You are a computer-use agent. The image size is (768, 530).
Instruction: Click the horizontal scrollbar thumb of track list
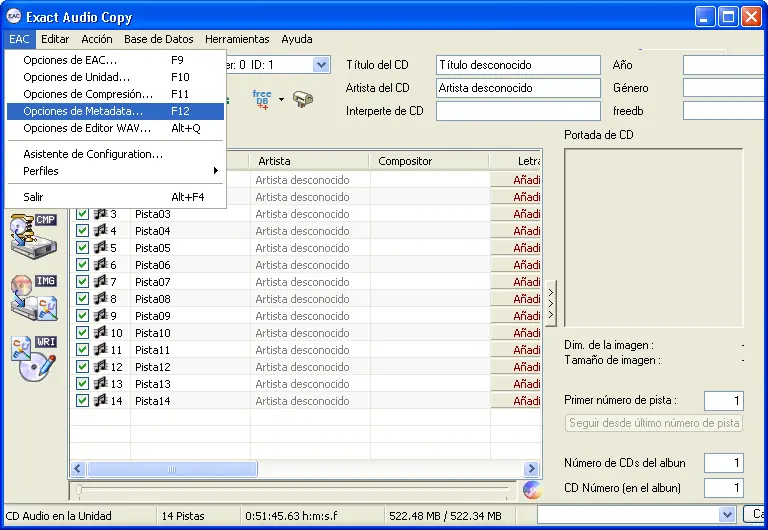click(x=172, y=469)
